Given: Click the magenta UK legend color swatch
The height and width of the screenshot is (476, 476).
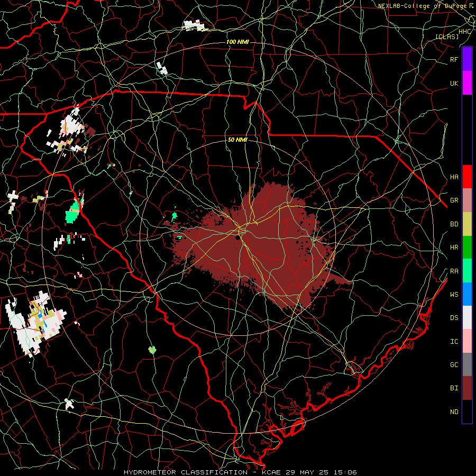Looking at the screenshot, I should pyautogui.click(x=467, y=83).
